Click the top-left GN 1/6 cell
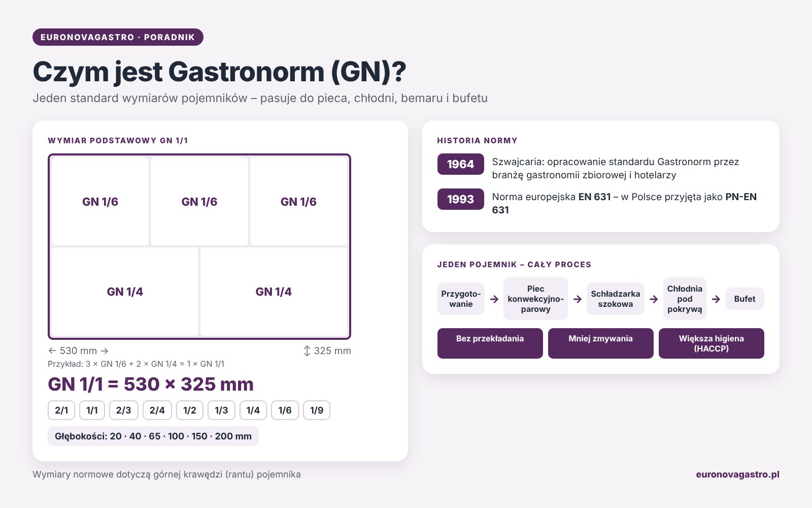The height and width of the screenshot is (508, 812). pos(100,202)
